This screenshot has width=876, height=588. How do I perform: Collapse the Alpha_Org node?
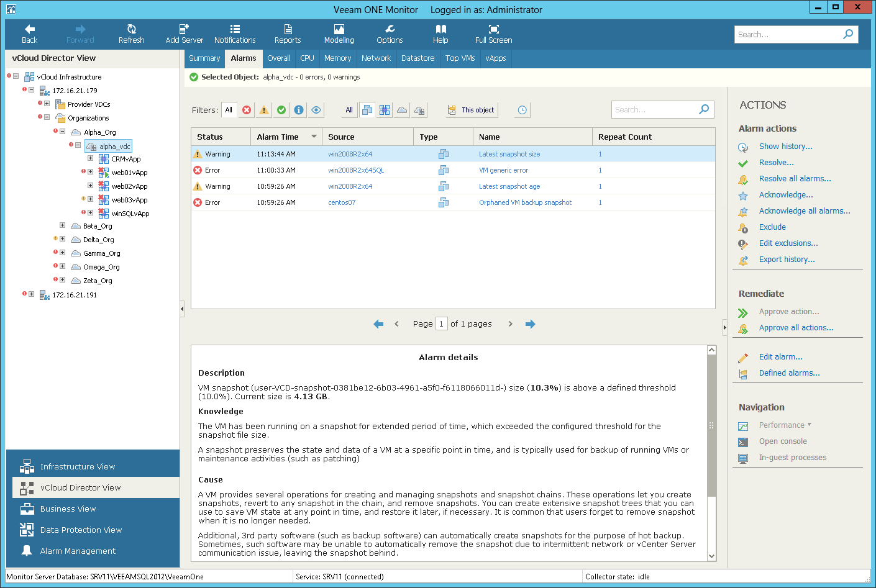pyautogui.click(x=62, y=132)
